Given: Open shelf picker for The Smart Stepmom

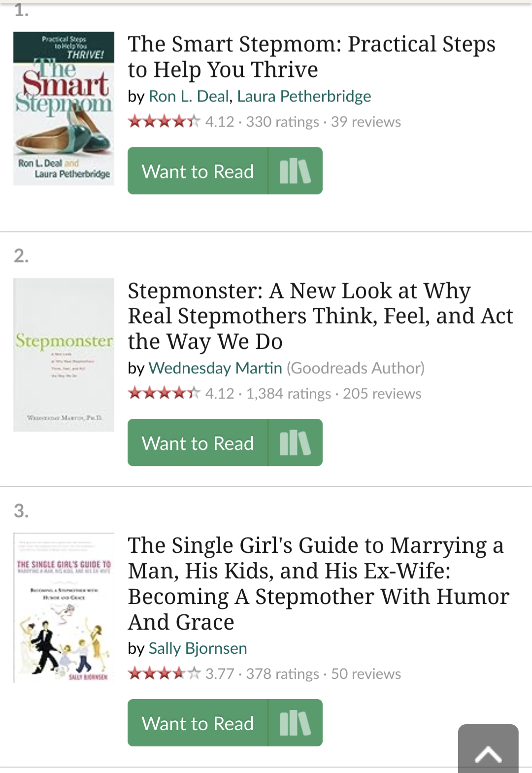Looking at the screenshot, I should pos(295,171).
